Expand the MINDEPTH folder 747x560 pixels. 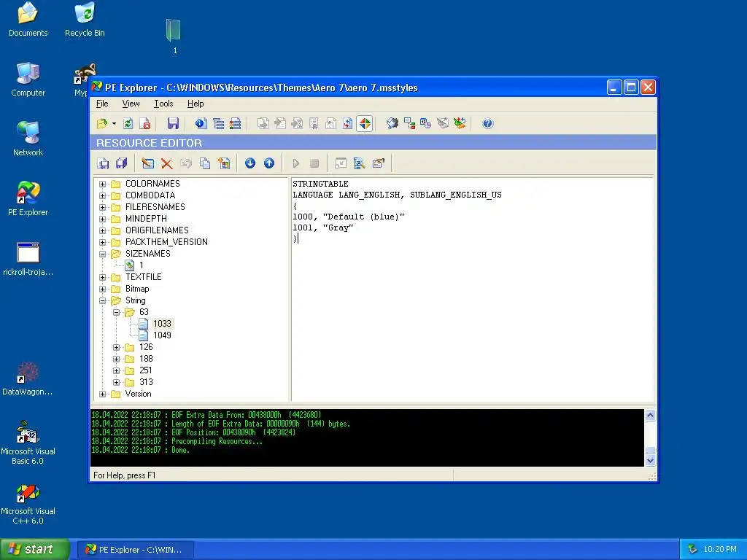point(102,219)
